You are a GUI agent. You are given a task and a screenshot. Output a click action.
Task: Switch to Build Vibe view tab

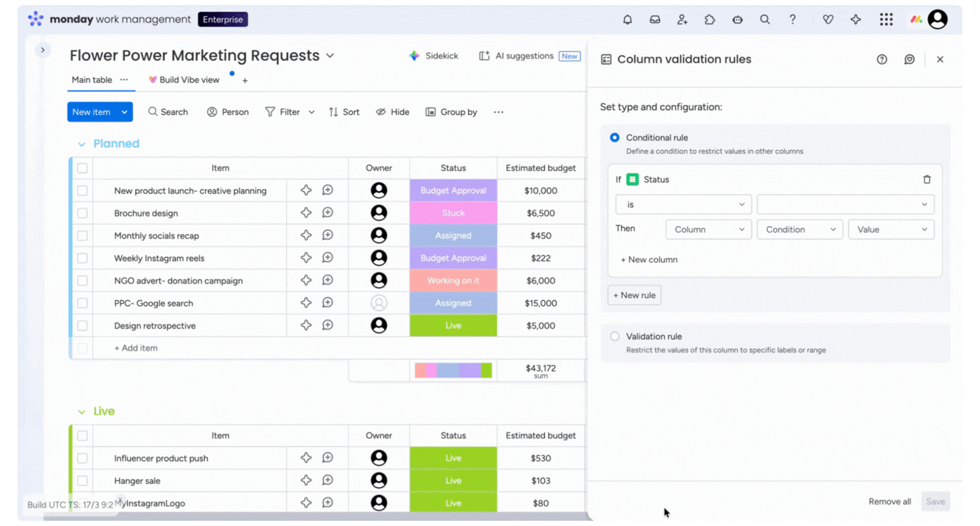pos(189,80)
